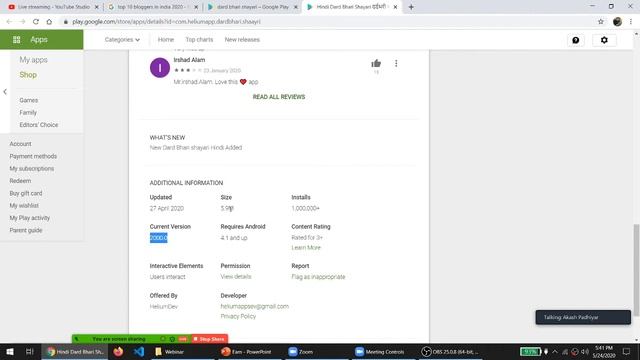The width and height of the screenshot is (640, 360).
Task: Click the Apps grid icon in green header
Action: tap(16, 40)
